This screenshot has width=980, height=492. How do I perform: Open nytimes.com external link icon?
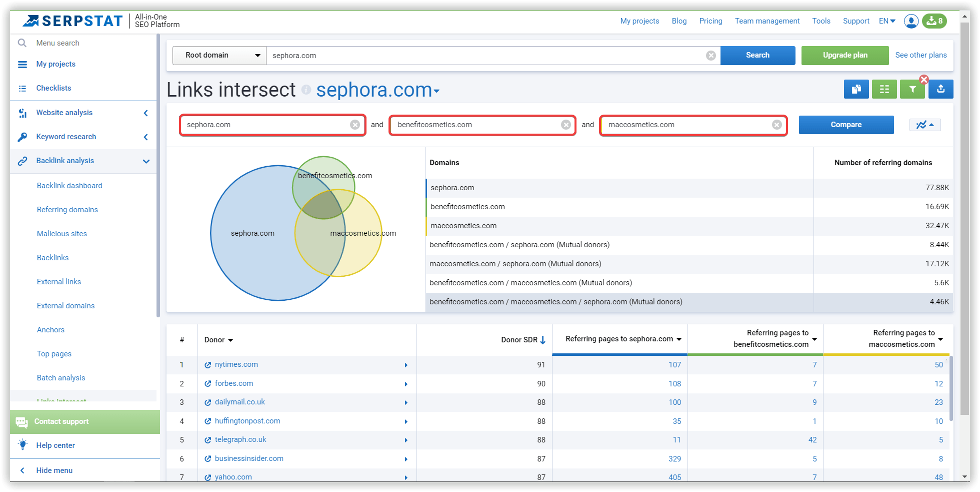tap(207, 365)
